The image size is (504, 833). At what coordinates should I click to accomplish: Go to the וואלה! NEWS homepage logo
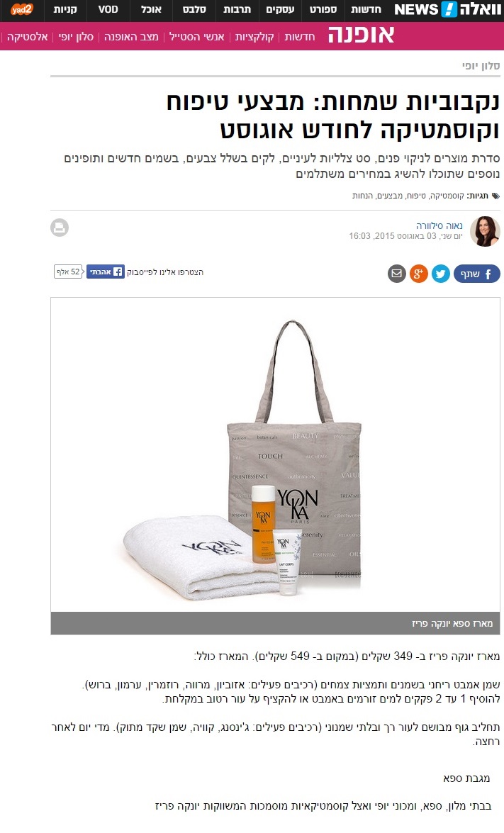pyautogui.click(x=447, y=9)
